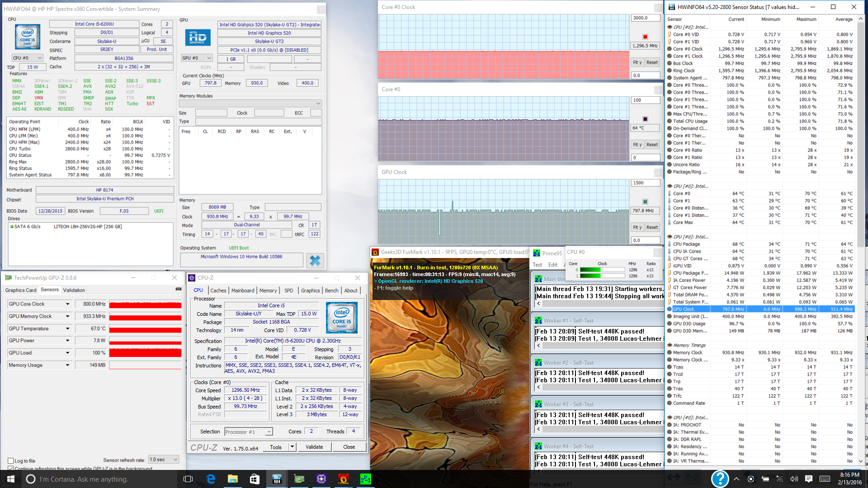Open the Prime95 Edit menu

pos(553,265)
